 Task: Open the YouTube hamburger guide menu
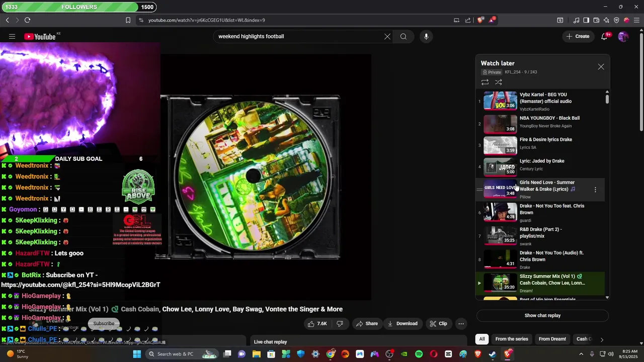click(12, 36)
